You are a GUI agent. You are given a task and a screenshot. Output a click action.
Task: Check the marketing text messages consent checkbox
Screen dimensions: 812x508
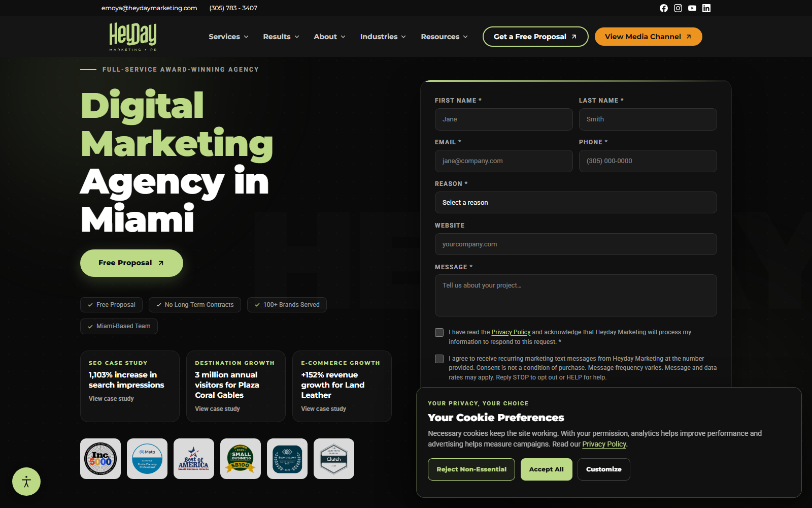click(x=439, y=359)
